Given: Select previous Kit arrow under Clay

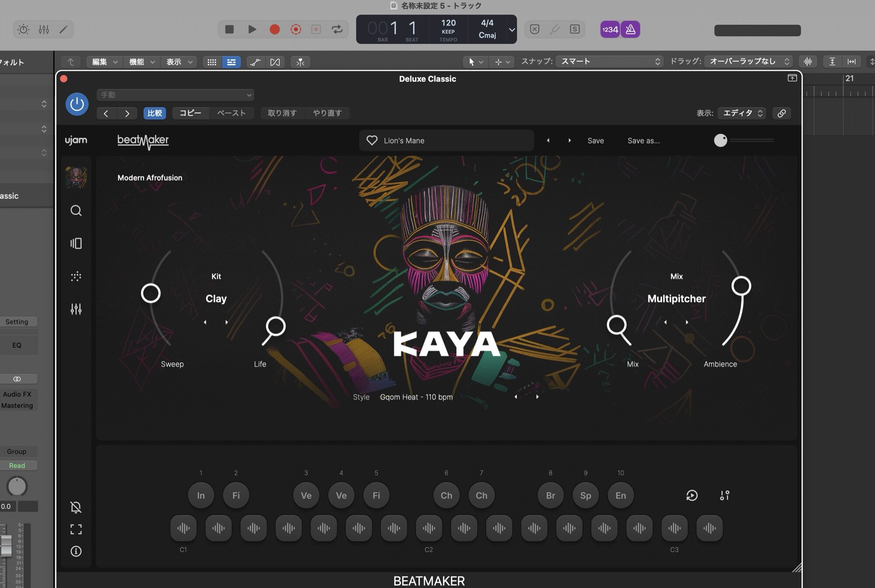Looking at the screenshot, I should pyautogui.click(x=205, y=322).
